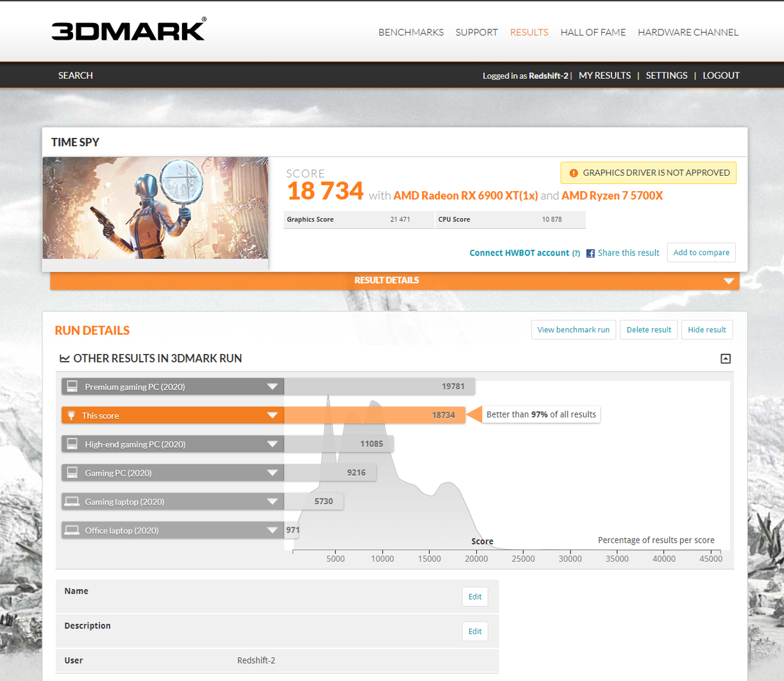The width and height of the screenshot is (784, 681).
Task: Expand the Office laptop (2020) arrow
Action: point(272,530)
